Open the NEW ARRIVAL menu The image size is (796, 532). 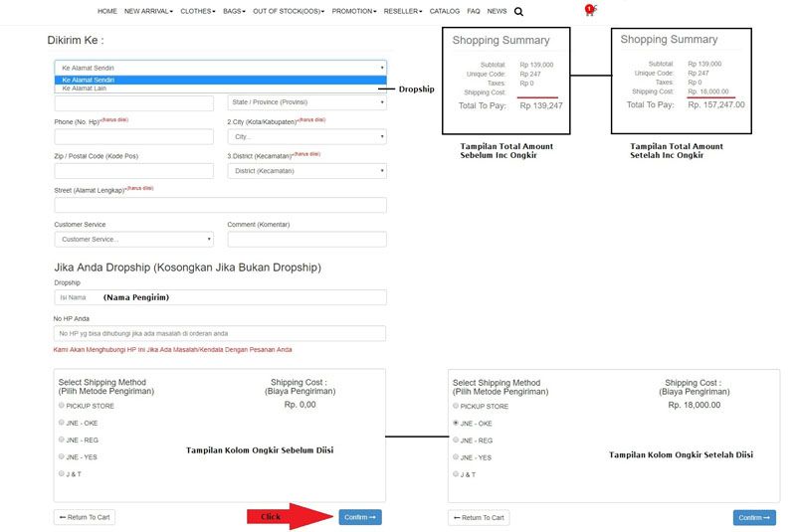tap(148, 11)
